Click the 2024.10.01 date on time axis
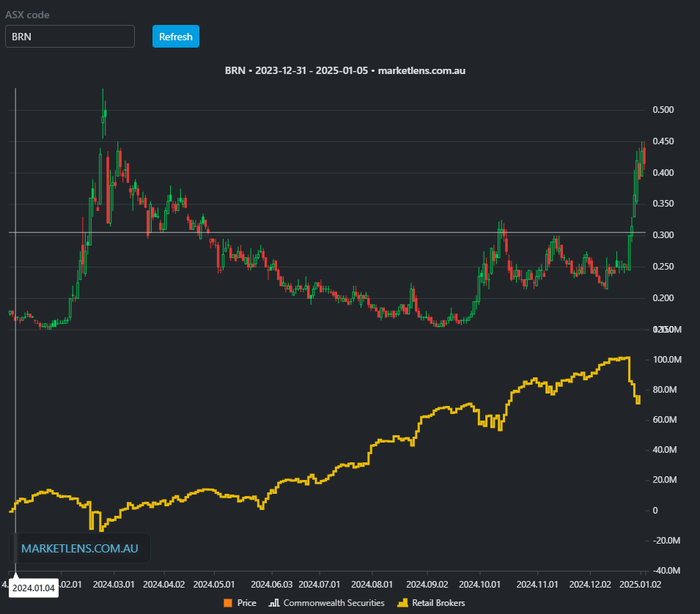Image resolution: width=700 pixels, height=614 pixels. [x=480, y=585]
